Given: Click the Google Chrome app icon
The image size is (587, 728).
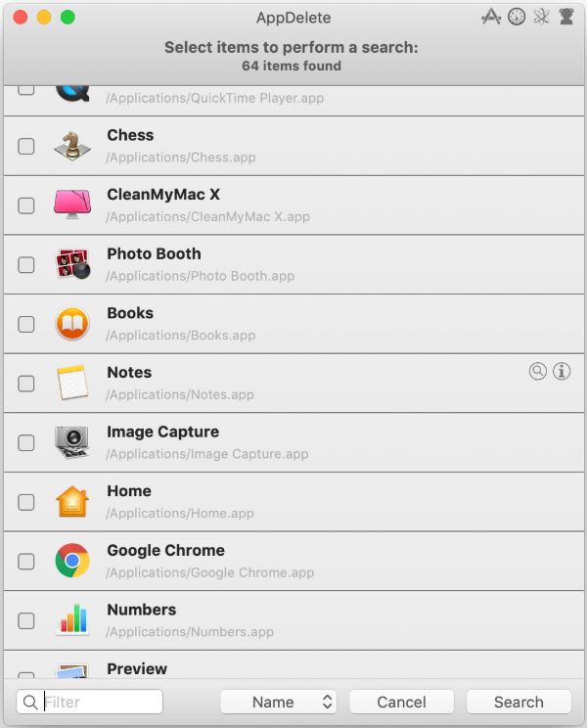Looking at the screenshot, I should point(72,561).
